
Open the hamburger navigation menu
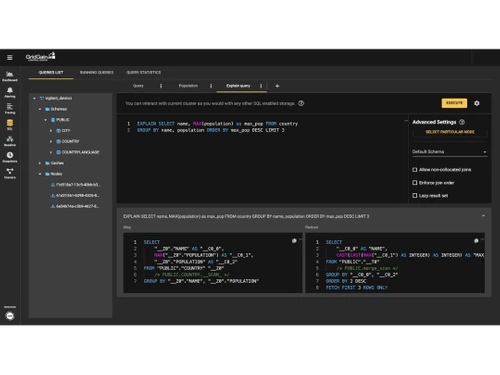10,57
